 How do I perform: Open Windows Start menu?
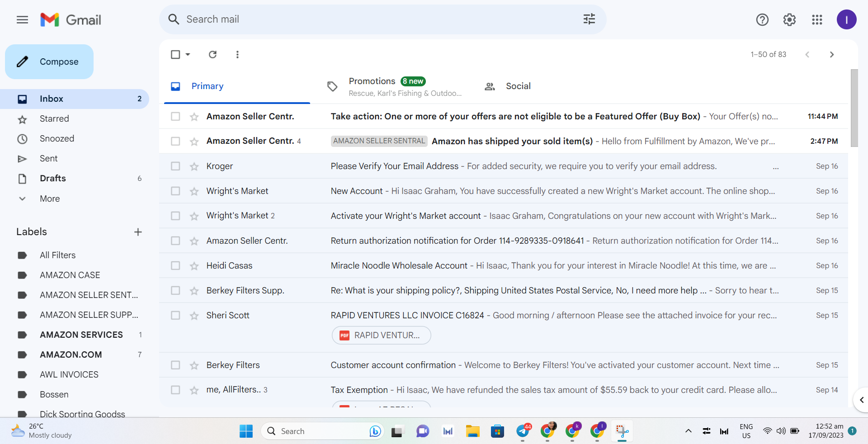tap(246, 431)
